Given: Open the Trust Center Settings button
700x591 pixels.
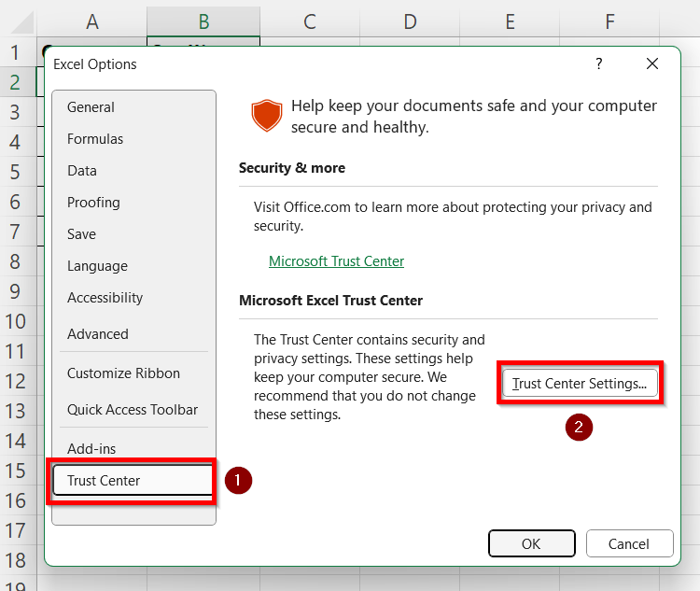Looking at the screenshot, I should 580,384.
